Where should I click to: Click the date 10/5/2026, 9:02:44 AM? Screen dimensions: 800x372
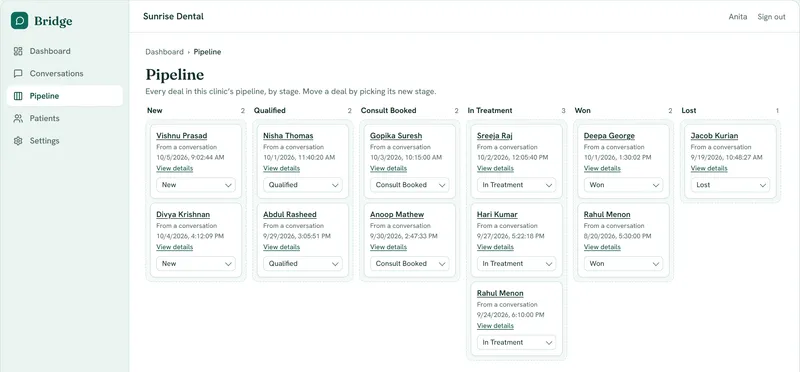pos(190,158)
